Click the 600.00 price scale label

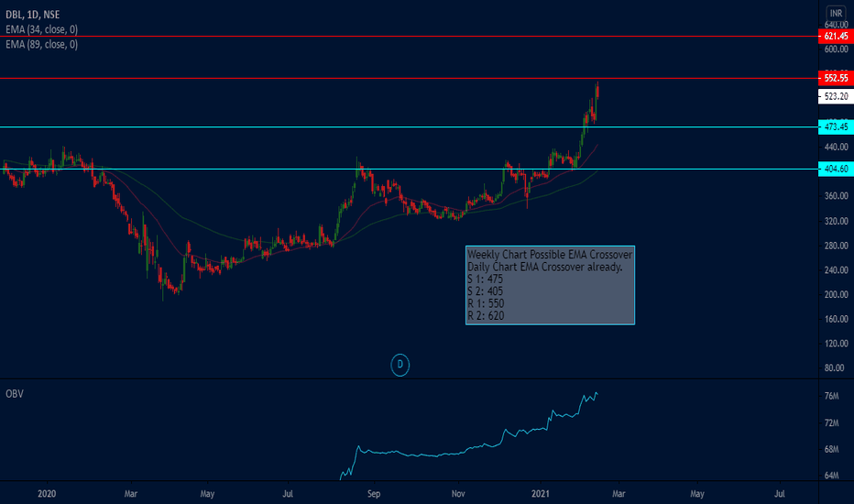pyautogui.click(x=836, y=49)
